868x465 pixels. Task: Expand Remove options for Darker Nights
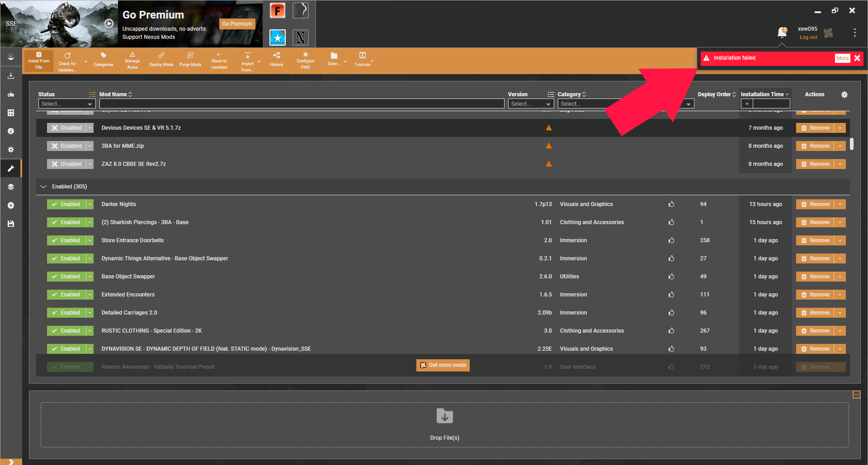pos(840,204)
